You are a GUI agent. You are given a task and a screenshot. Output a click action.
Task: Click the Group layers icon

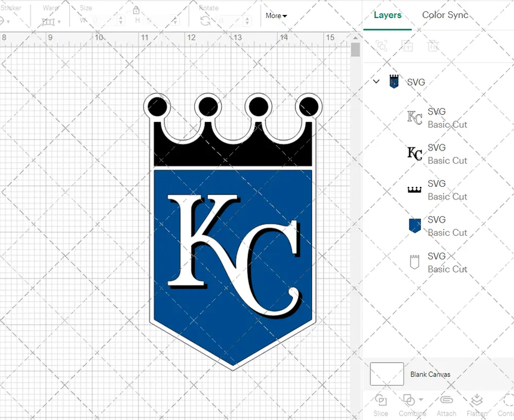381,46
